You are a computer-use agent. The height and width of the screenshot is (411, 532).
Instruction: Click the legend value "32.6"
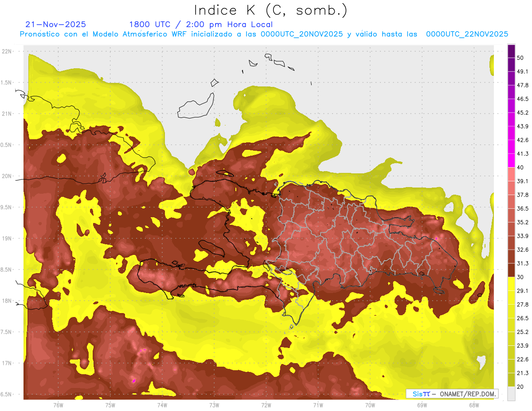[523, 250]
